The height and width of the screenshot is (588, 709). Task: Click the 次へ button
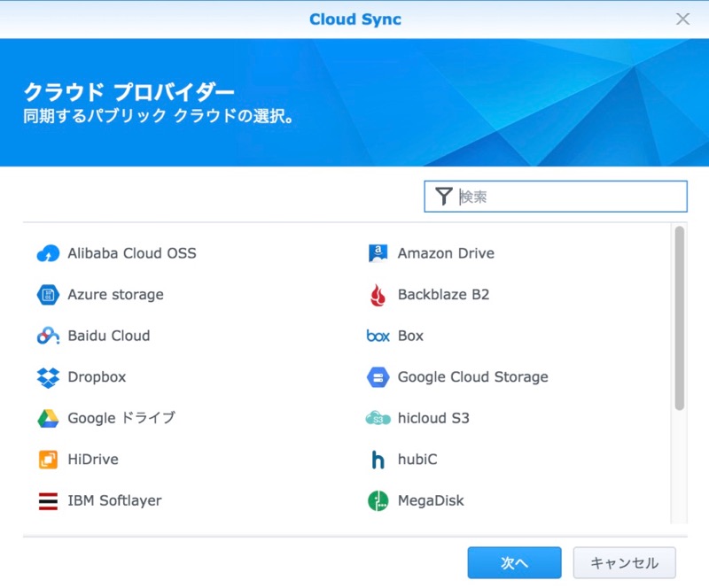pyautogui.click(x=515, y=562)
